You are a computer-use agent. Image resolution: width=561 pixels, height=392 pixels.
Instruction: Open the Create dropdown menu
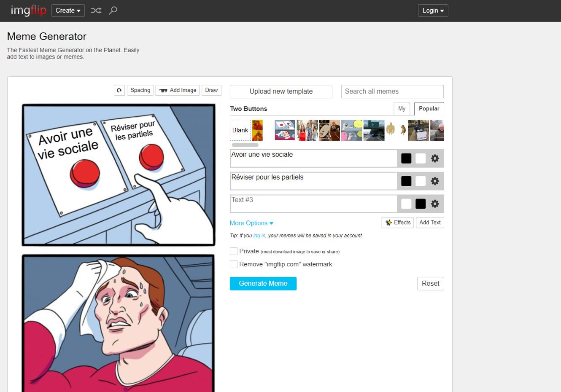pos(68,11)
